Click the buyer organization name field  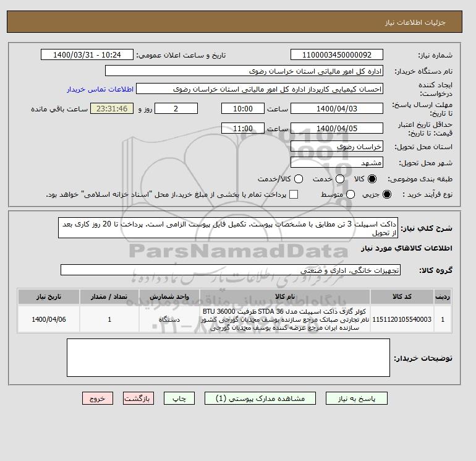(x=244, y=71)
